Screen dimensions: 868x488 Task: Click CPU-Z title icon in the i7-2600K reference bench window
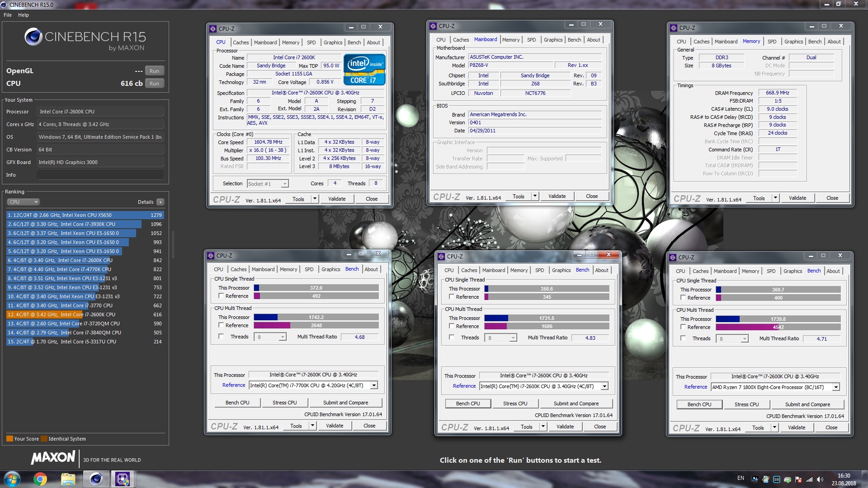441,257
